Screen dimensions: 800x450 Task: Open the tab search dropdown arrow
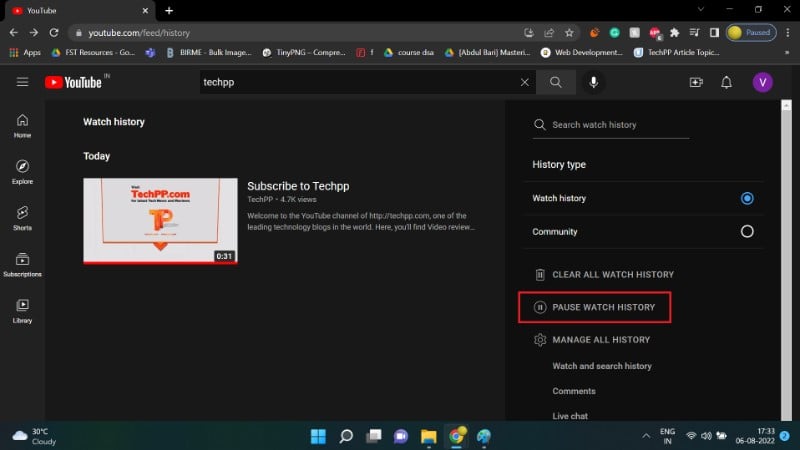click(701, 9)
